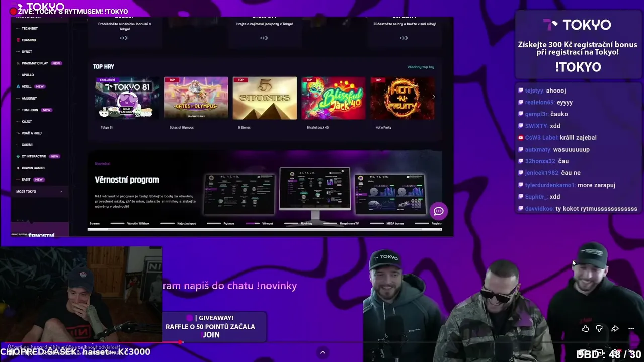Switch banner to Kajot jackpot slide
The width and height of the screenshot is (644, 362).
point(186,223)
